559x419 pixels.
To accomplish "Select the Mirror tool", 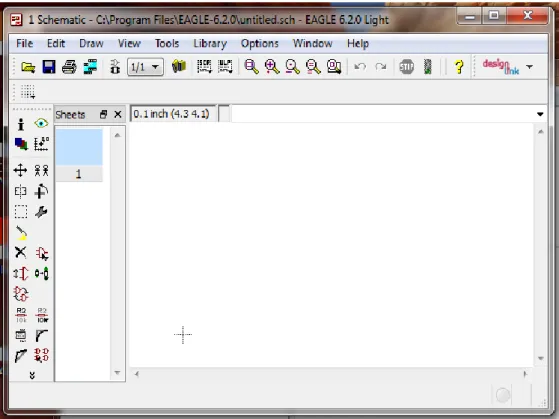I will coord(21,191).
